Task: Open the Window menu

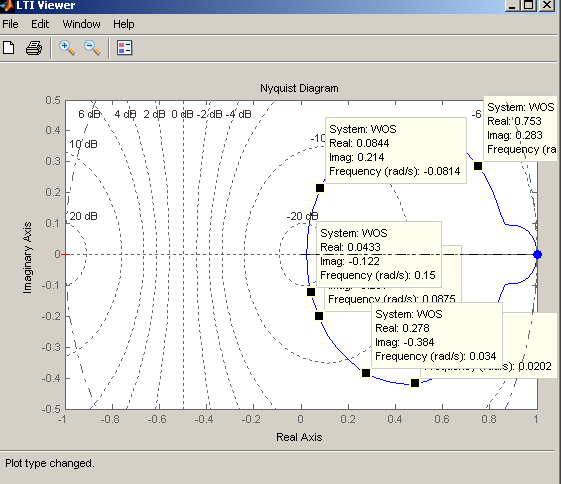Action: pyautogui.click(x=82, y=24)
